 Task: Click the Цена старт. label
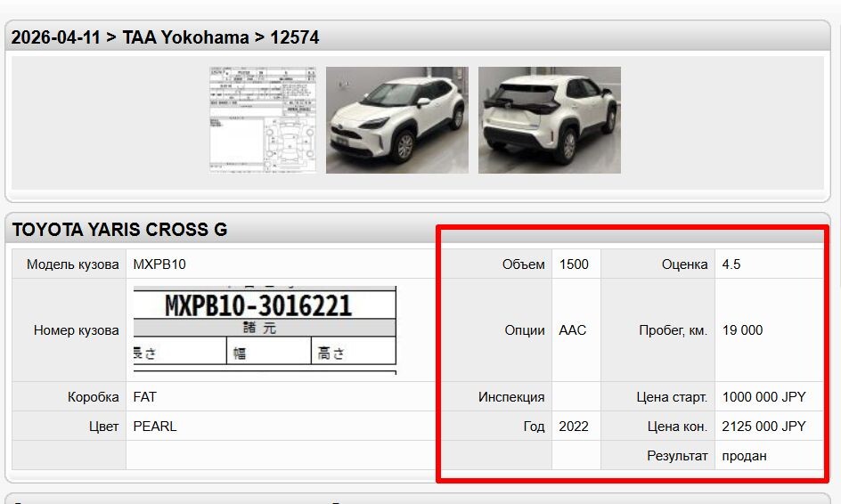point(672,397)
